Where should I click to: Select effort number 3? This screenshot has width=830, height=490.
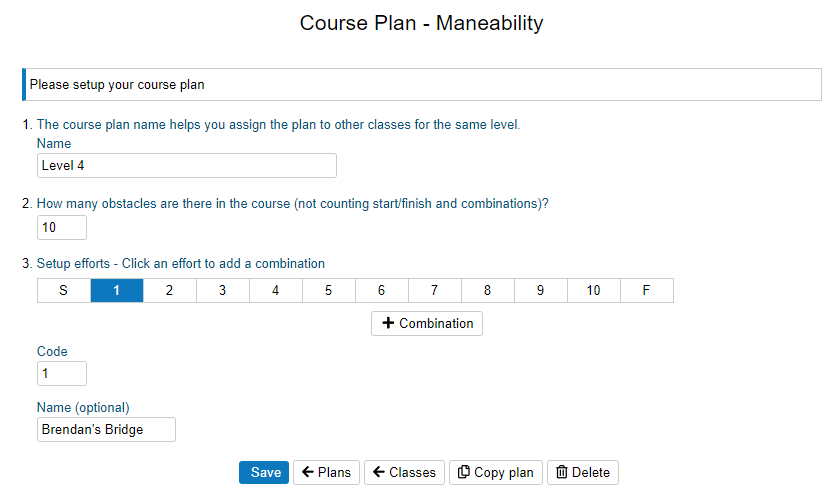(x=223, y=290)
